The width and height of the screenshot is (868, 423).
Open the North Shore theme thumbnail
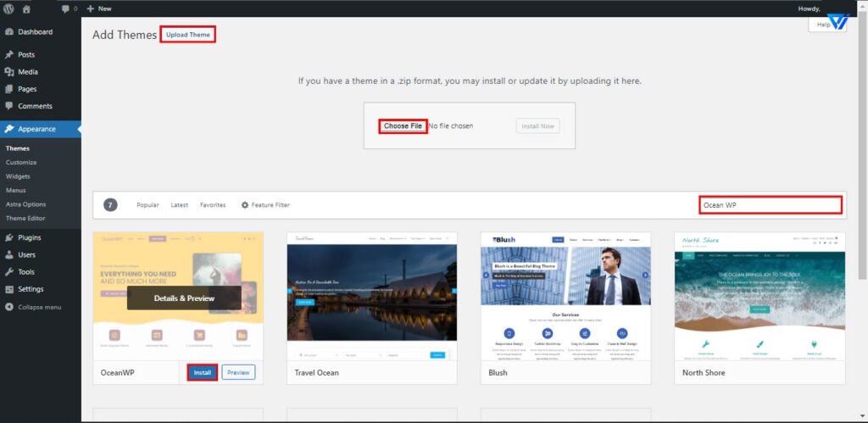coord(759,297)
